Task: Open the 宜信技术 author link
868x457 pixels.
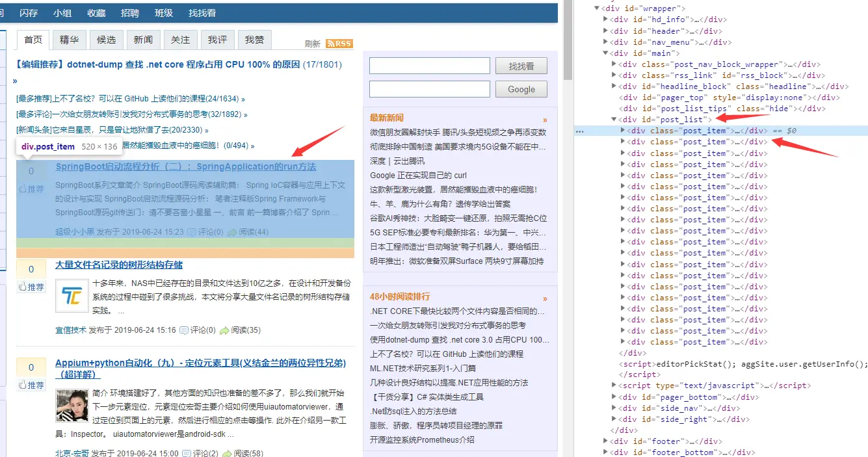Action: pos(71,330)
